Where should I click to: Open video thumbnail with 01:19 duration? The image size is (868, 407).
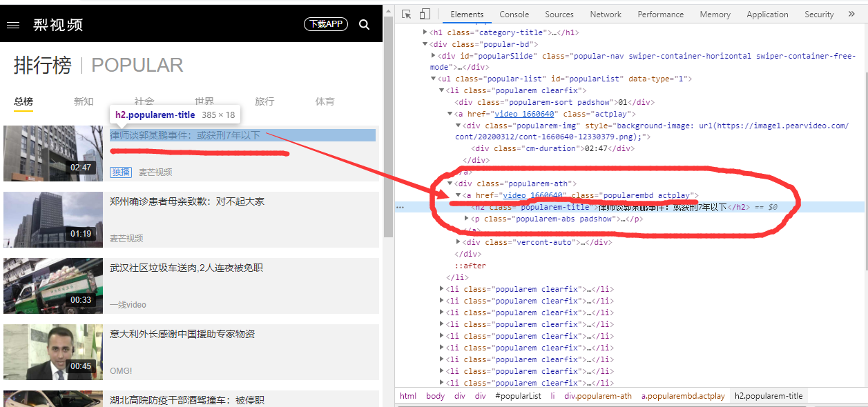point(53,219)
